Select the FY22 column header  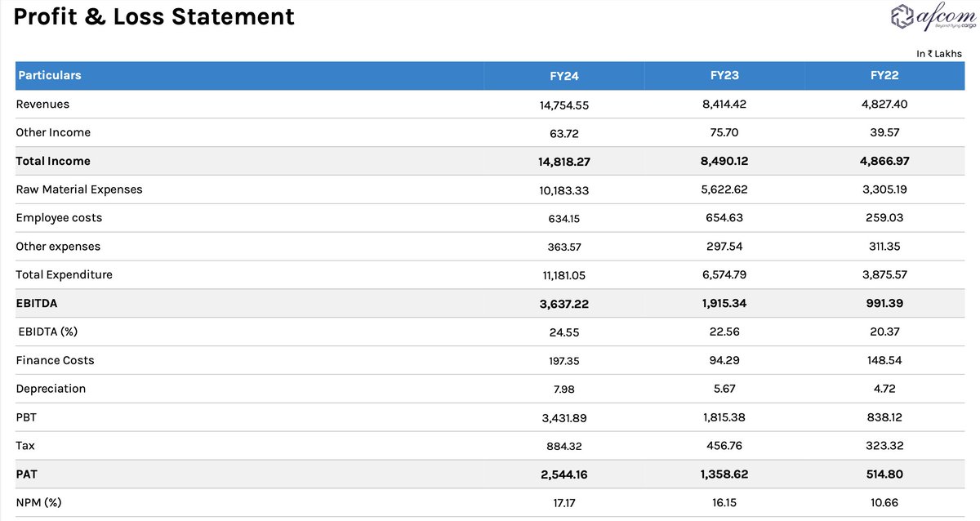[884, 75]
